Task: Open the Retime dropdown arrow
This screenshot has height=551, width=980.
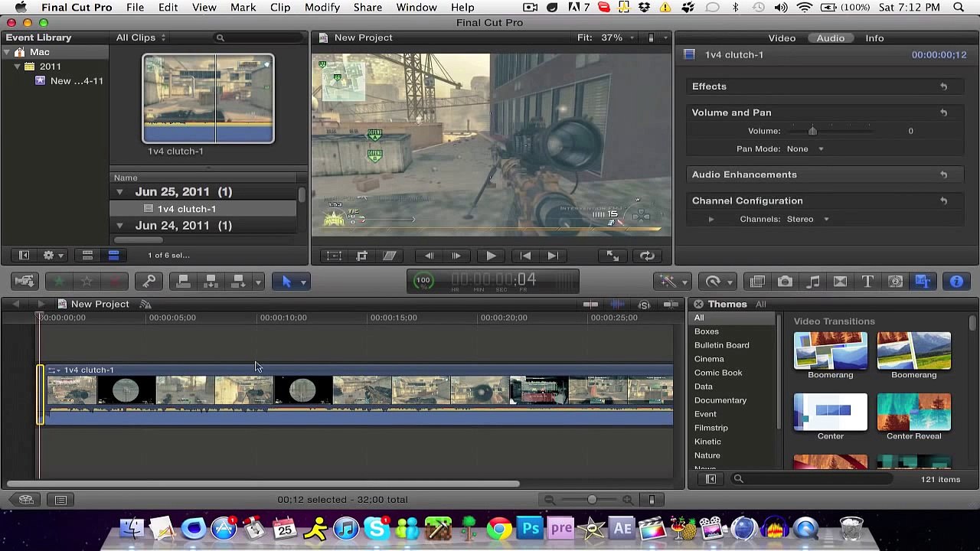Action: tap(729, 282)
